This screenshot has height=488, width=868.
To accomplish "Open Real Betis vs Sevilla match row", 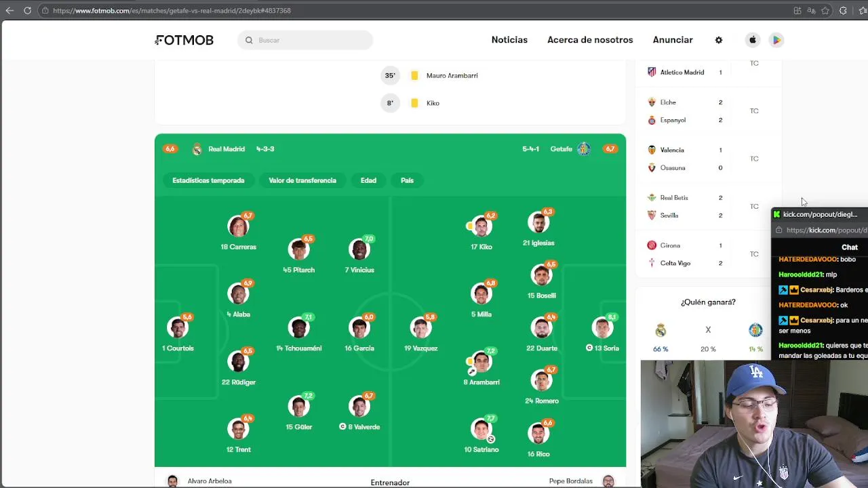I will tap(708, 206).
